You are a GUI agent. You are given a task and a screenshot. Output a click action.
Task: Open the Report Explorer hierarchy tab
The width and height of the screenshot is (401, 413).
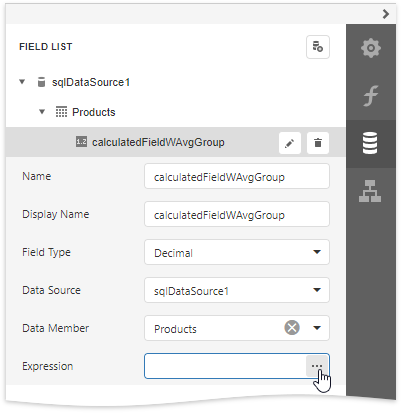point(371,191)
